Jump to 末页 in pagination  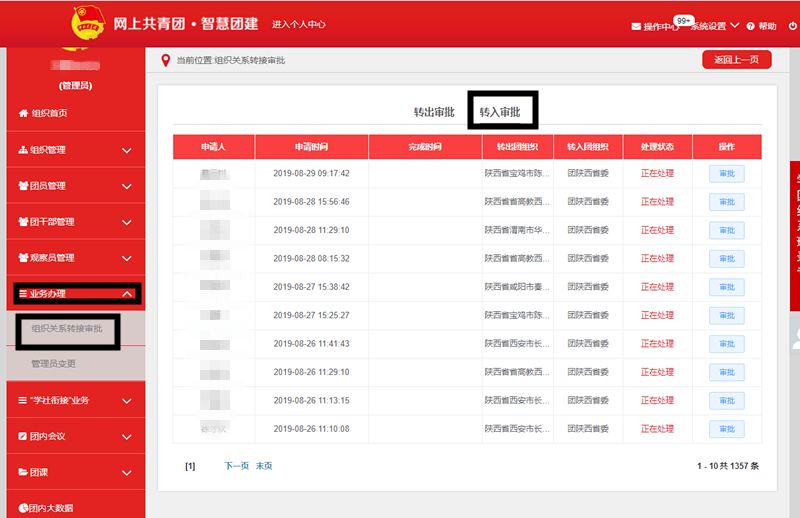pyautogui.click(x=264, y=466)
